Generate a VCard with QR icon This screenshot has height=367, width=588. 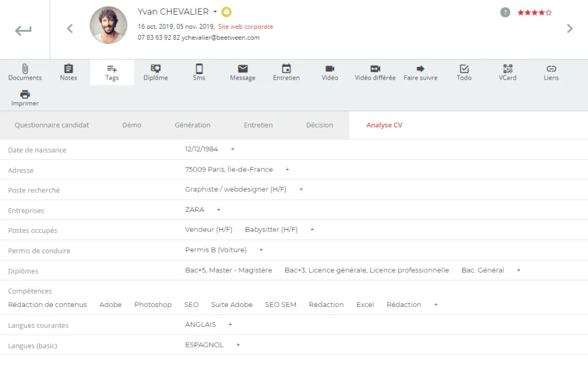coord(507,72)
